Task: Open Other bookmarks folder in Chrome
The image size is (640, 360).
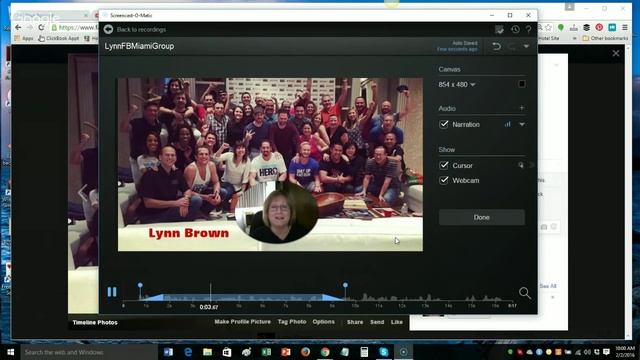Action: pyautogui.click(x=605, y=38)
